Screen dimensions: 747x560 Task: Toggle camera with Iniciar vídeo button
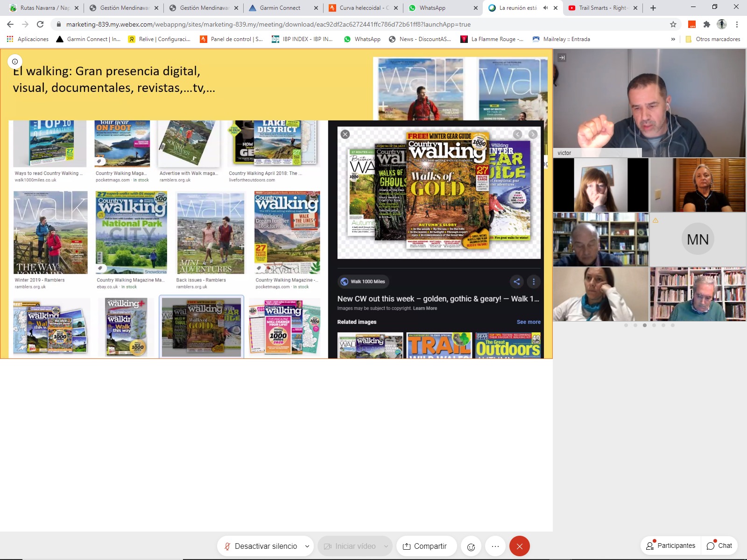click(350, 546)
